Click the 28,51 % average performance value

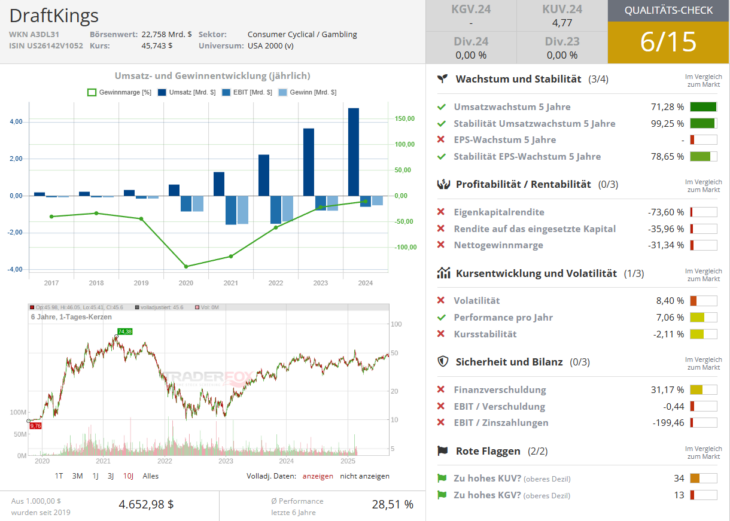click(x=392, y=504)
